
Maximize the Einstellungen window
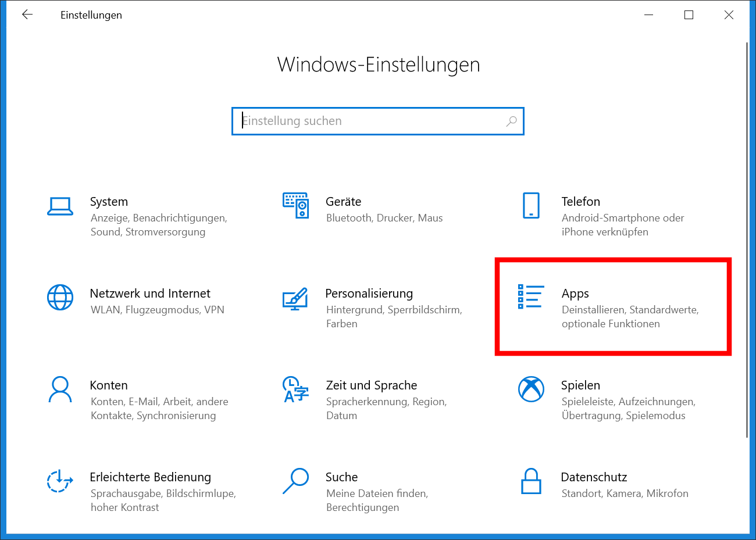[689, 15]
